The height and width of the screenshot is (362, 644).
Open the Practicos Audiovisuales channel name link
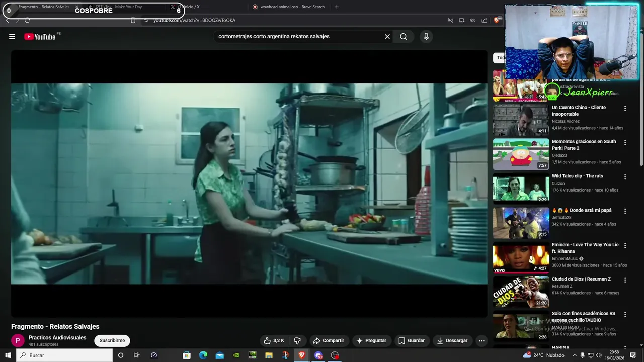[57, 338]
